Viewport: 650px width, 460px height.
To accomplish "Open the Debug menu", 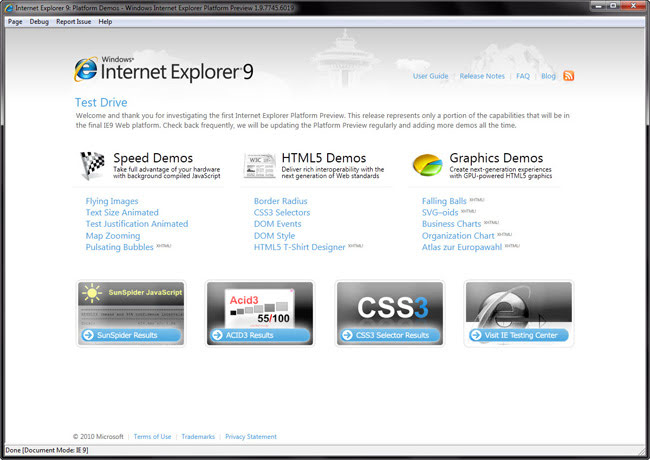I will tap(39, 21).
